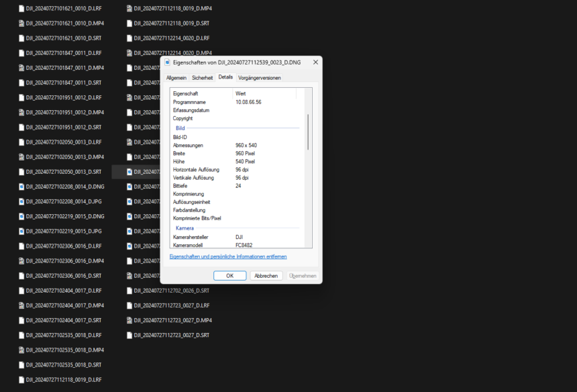This screenshot has height=392, width=577.
Task: Confirm dialog with OK button
Action: click(230, 276)
